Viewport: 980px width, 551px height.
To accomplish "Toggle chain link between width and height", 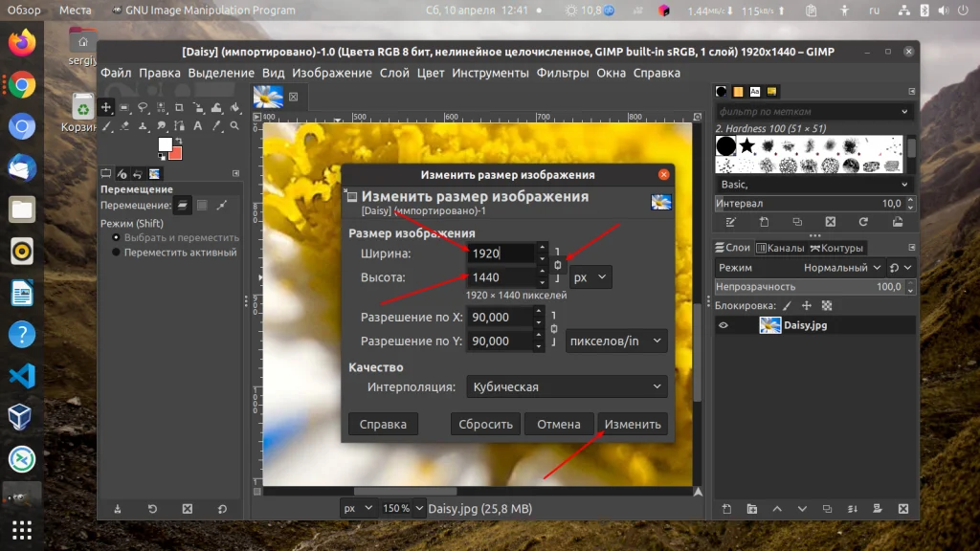I will [557, 264].
